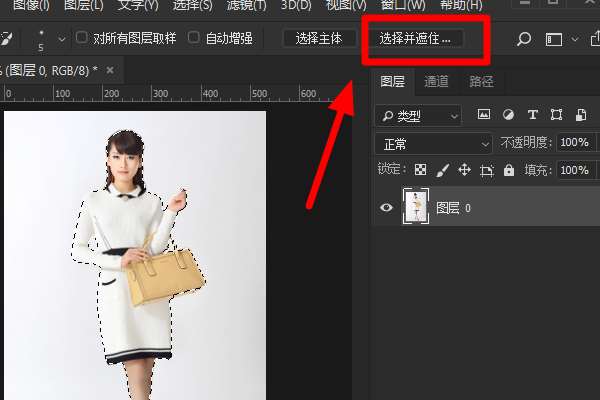This screenshot has height=400, width=600.
Task: Open the 窗口(W) menu
Action: click(403, 5)
